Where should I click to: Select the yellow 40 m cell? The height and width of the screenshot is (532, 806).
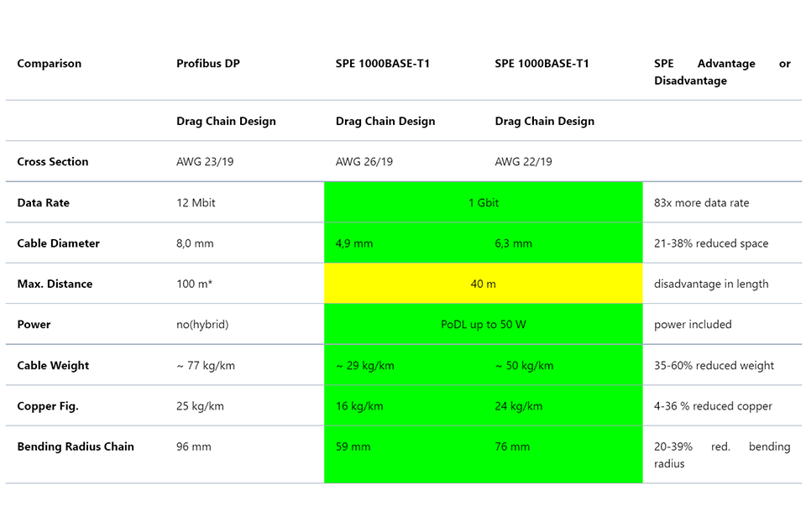pyautogui.click(x=483, y=284)
